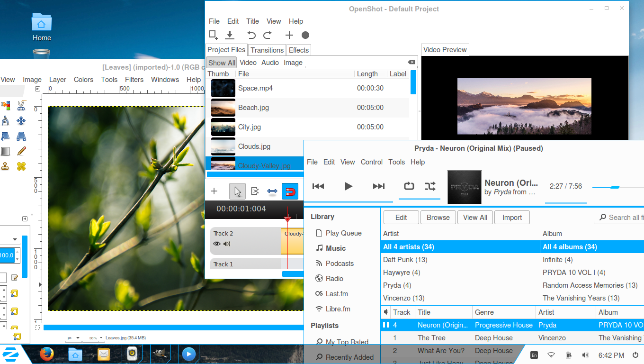The width and height of the screenshot is (644, 364).
Task: Toggle Track 2 visibility eye icon
Action: (217, 244)
